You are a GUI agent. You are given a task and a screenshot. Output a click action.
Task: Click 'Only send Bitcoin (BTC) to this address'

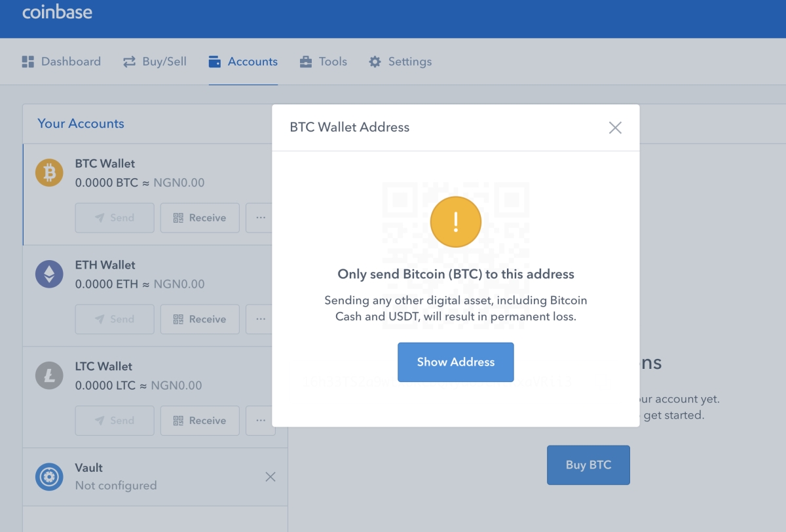[x=456, y=275]
